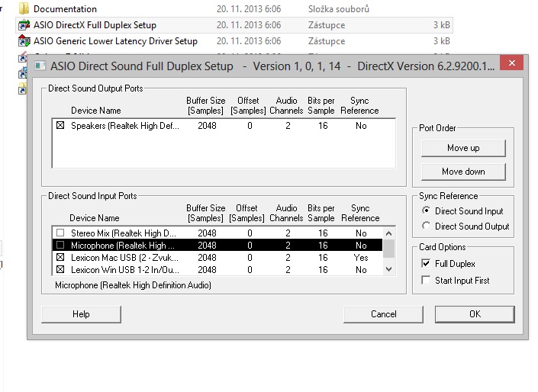Uncheck the Speakers (Realtek High Def...) output port
Screen dimensions: 538x392
(x=60, y=126)
